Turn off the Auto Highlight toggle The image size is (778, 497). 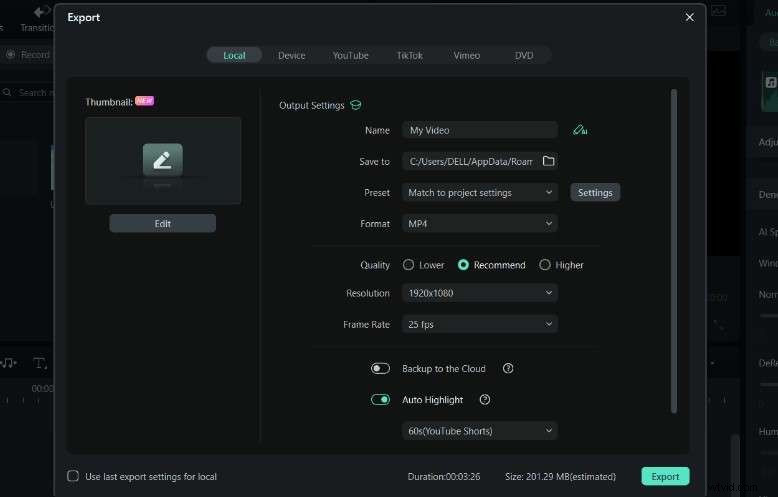(x=380, y=400)
